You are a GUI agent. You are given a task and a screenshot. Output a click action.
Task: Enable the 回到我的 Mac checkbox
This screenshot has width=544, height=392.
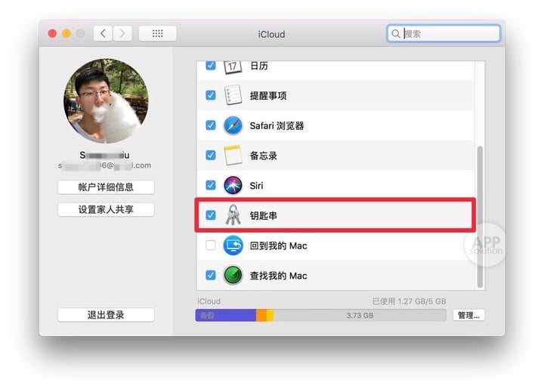211,245
